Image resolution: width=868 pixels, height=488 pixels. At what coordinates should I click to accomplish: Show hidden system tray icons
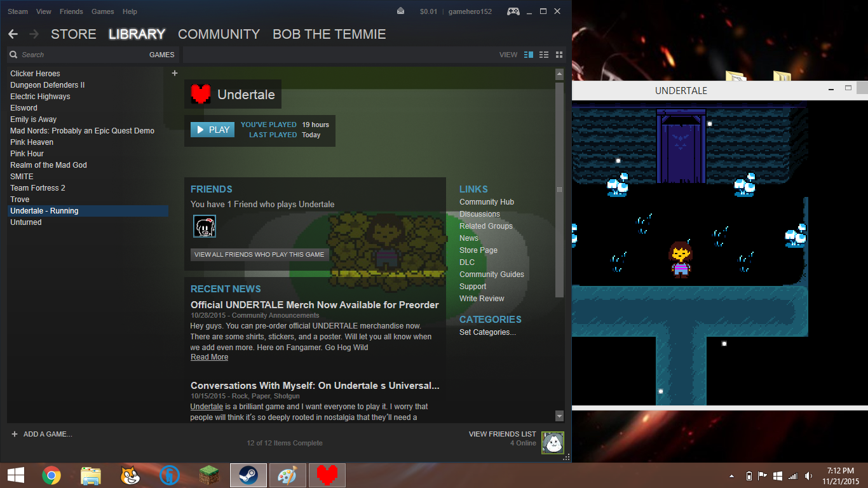731,476
